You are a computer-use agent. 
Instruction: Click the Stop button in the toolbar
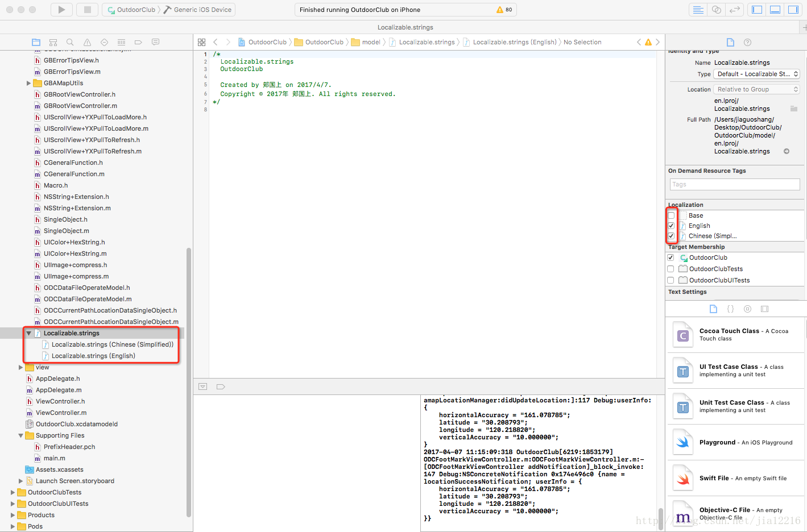pyautogui.click(x=87, y=10)
